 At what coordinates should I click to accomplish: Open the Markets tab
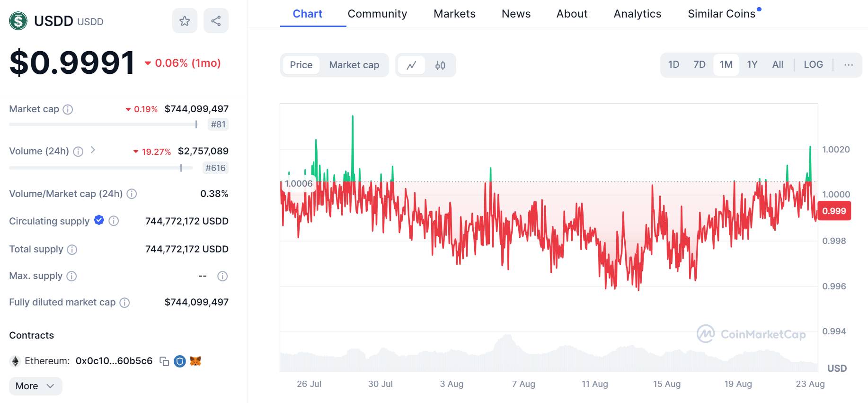click(454, 14)
